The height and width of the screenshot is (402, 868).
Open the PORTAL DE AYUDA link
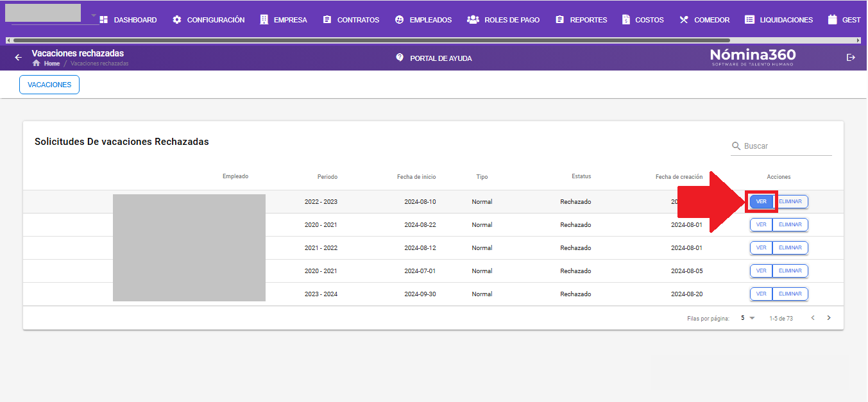(441, 58)
